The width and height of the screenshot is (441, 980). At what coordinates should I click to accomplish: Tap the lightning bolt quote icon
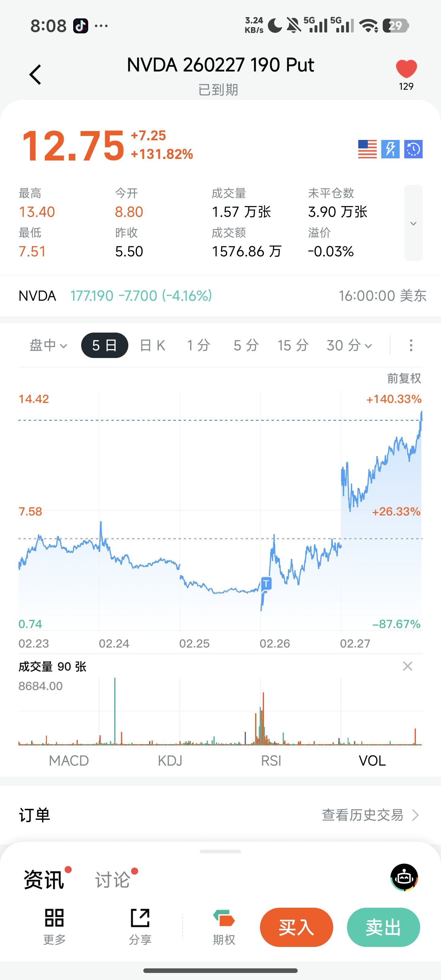point(390,149)
